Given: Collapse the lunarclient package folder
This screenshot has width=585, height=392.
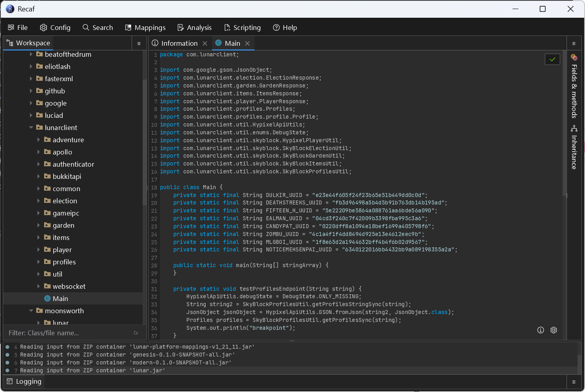Looking at the screenshot, I should click(31, 128).
